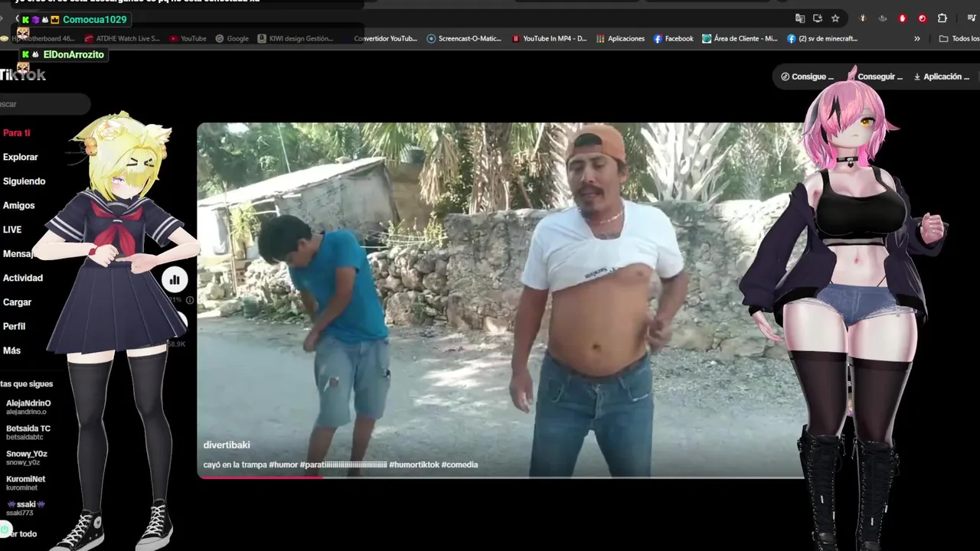The height and width of the screenshot is (551, 980).
Task: Open Actividad notifications
Action: click(22, 278)
